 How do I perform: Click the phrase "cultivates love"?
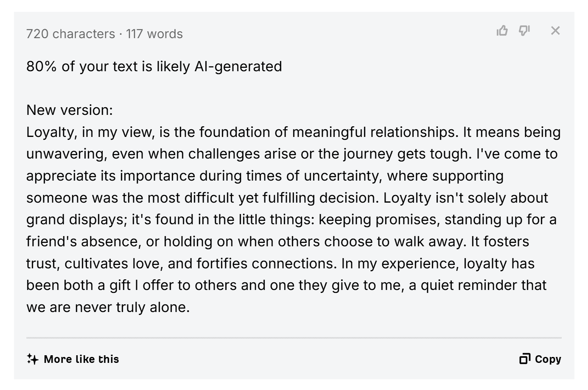tap(113, 264)
